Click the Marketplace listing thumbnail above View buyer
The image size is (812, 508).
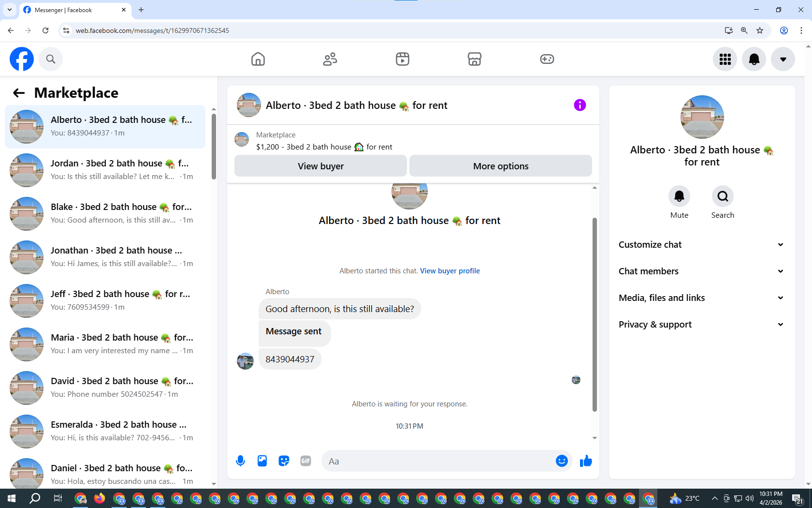click(242, 139)
